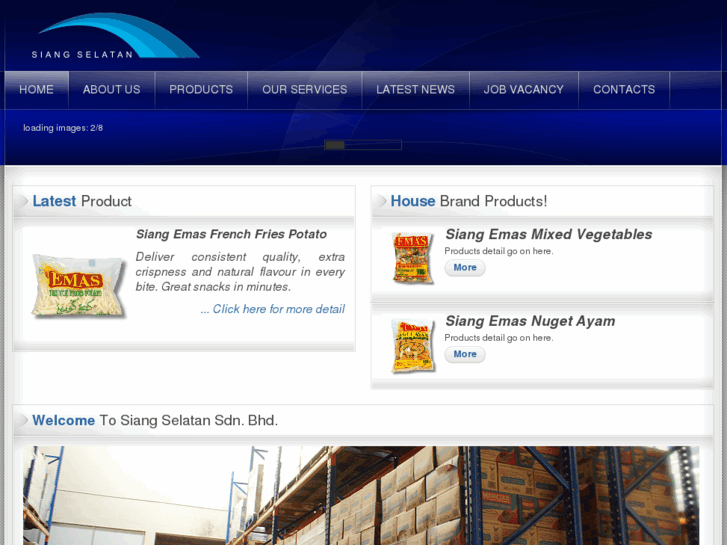Click the House Brand Products heading
727x545 pixels.
click(469, 201)
